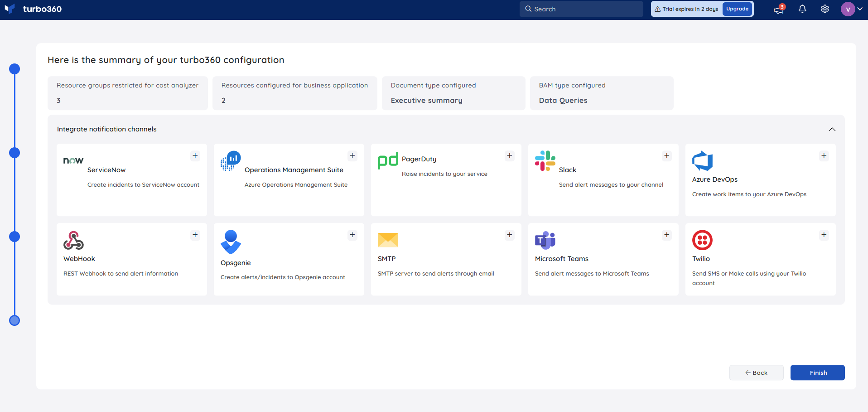Screen dimensions: 868x412
Task: Click the 'Data Queries' value
Action: pos(563,101)
